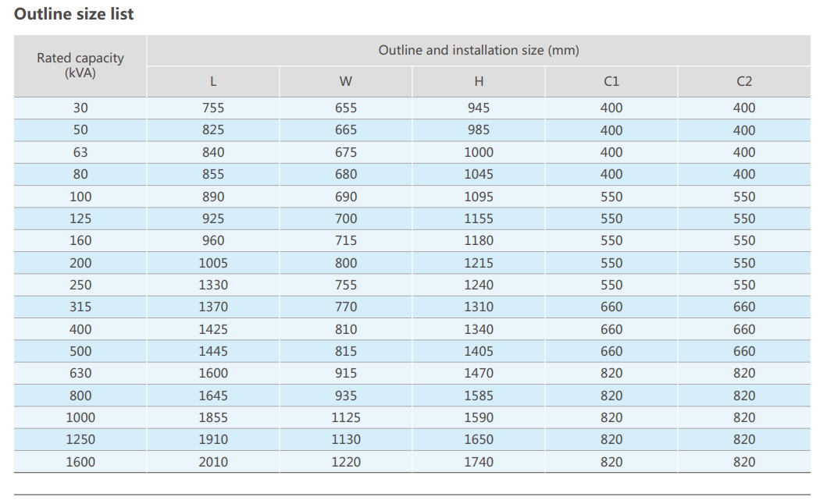Select the W value 1125 for 1000 kVA
Screen dimensions: 827x504
click(346, 417)
